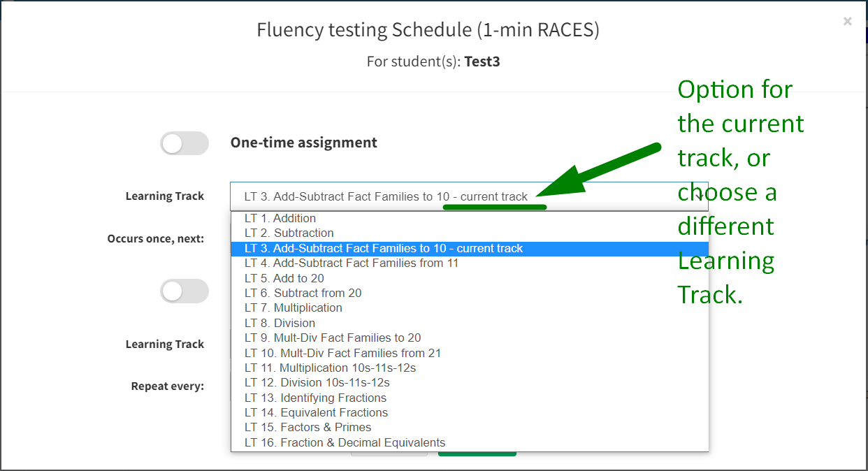Close the Fluency testing Schedule dialog

click(847, 22)
